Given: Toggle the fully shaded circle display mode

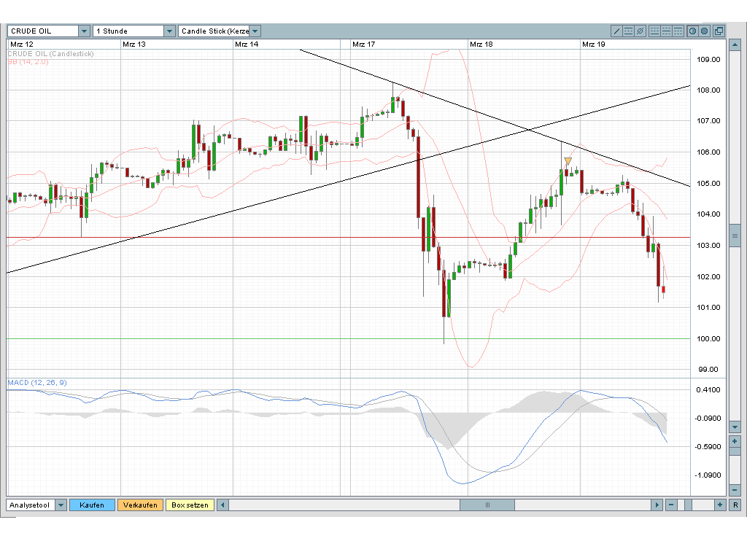Looking at the screenshot, I should click(x=704, y=31).
